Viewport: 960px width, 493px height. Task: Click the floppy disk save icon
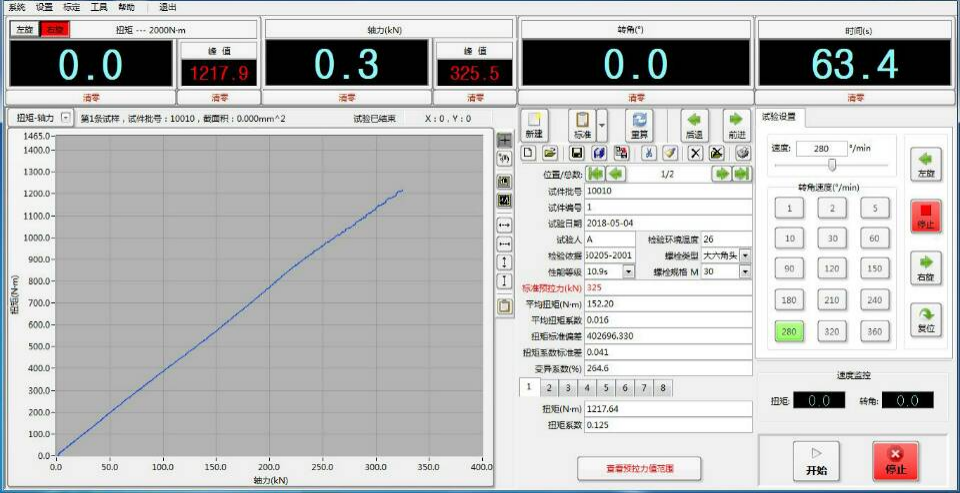577,153
